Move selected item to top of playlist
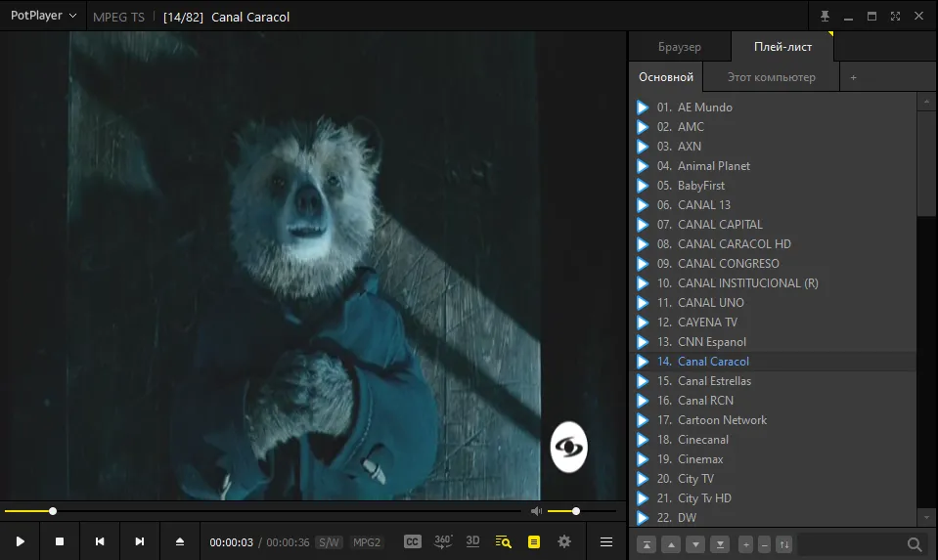 647,544
